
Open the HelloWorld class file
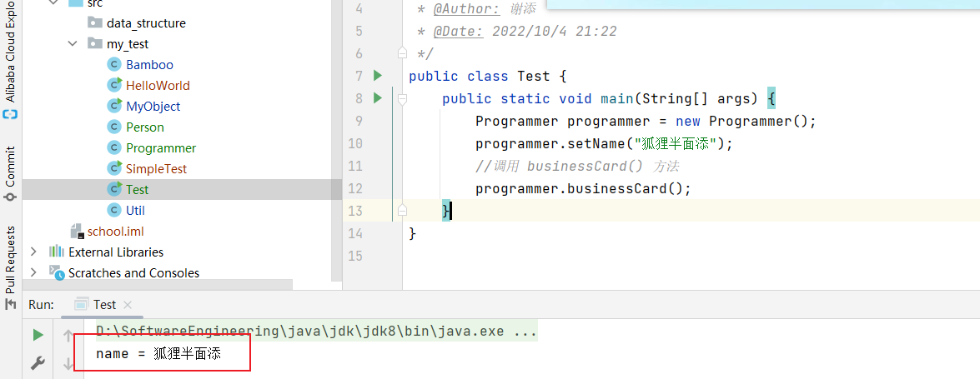coord(158,86)
